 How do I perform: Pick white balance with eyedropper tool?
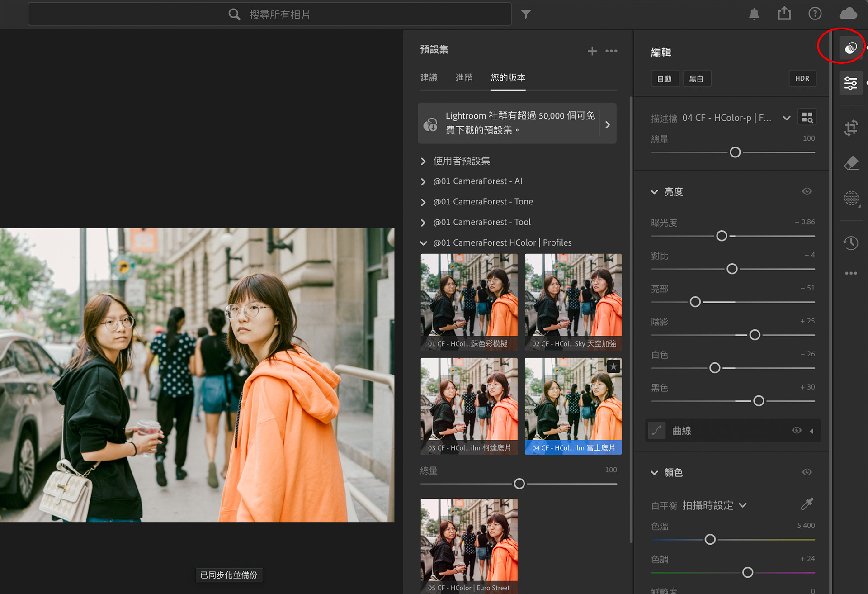point(807,504)
